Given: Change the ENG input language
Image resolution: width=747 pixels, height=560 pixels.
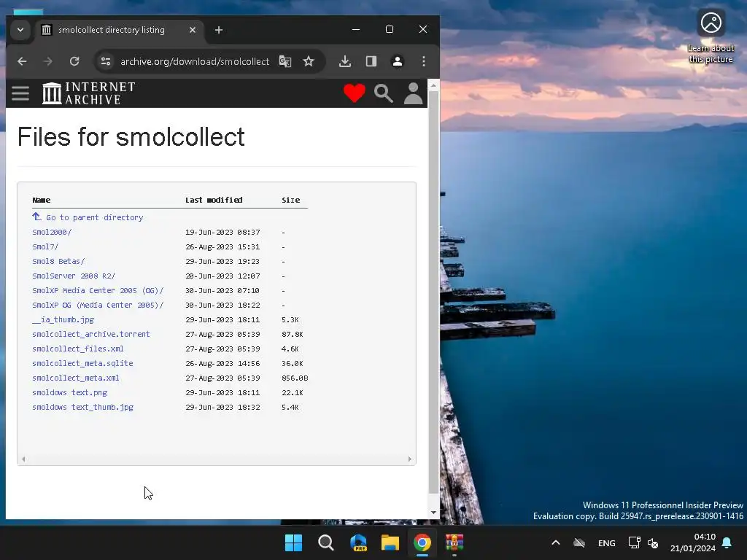Looking at the screenshot, I should [606, 542].
